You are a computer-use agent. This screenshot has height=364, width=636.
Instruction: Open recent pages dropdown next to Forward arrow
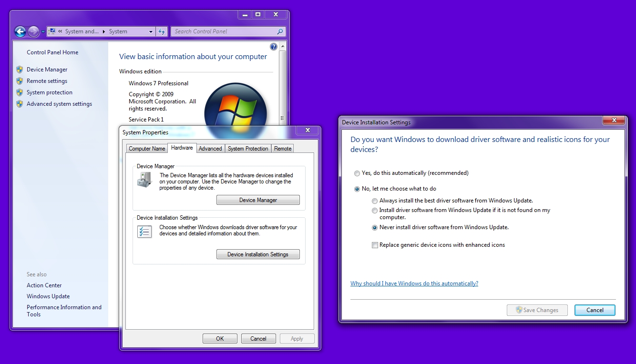43,32
